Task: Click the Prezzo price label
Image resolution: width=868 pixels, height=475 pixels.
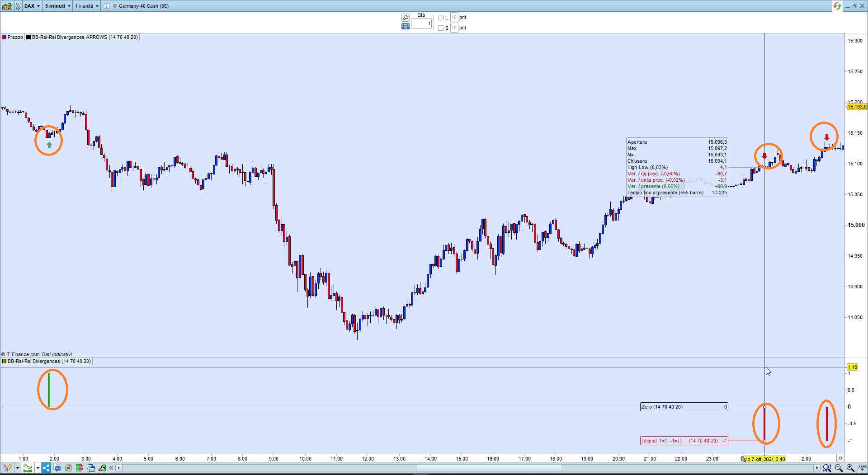Action: point(13,37)
